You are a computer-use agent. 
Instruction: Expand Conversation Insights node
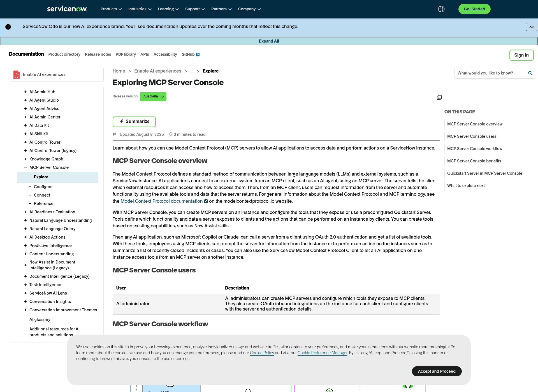point(25,302)
